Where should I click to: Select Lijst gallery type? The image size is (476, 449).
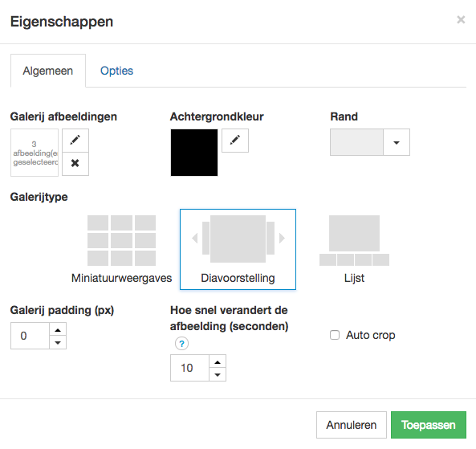coord(354,249)
